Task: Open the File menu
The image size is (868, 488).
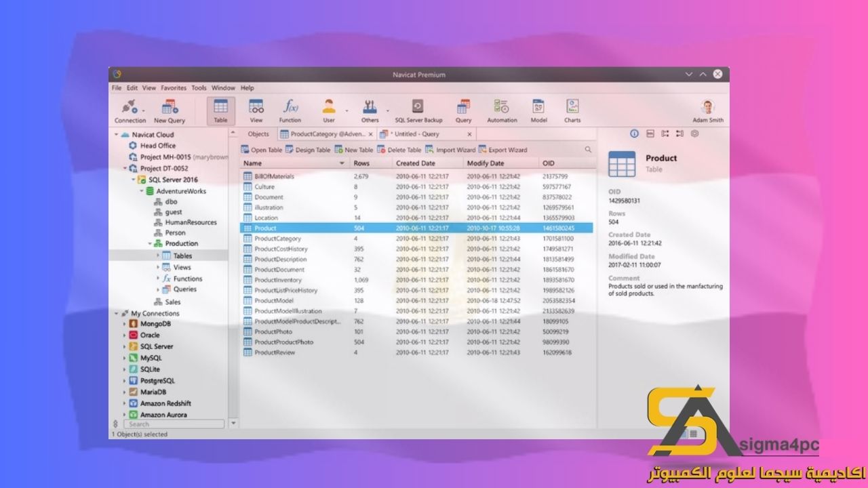Action: 117,88
